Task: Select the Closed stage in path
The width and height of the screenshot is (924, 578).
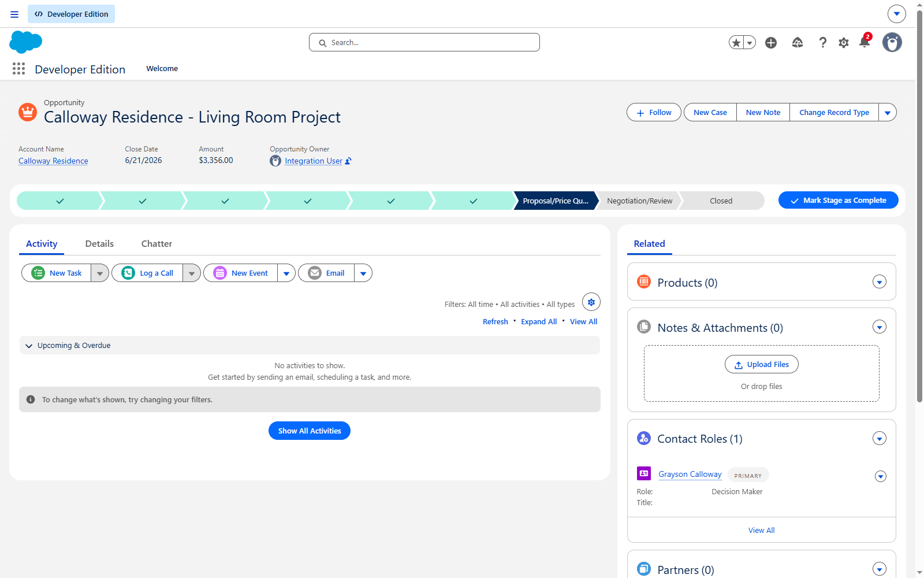Action: [721, 201]
